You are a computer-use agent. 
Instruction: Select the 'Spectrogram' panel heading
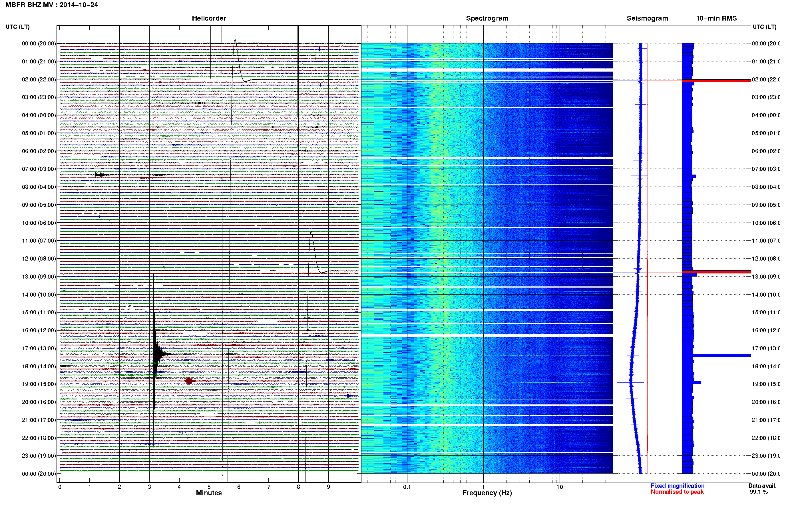point(487,18)
